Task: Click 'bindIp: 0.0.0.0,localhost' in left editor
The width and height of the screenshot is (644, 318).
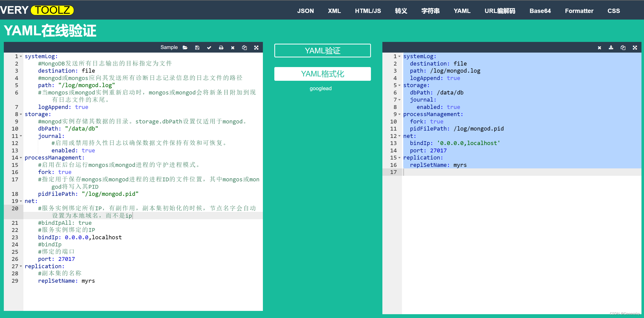Action: point(80,237)
